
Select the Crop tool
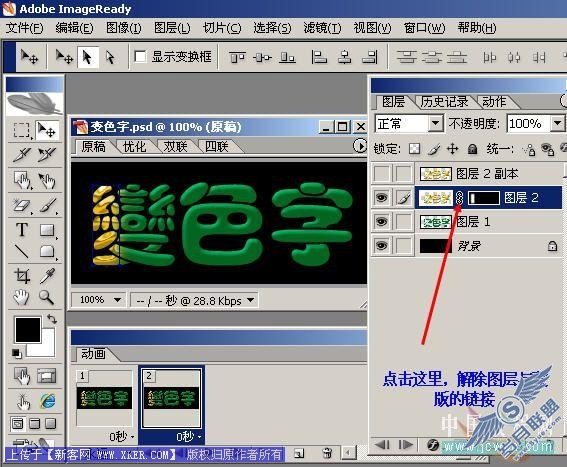[x=22, y=276]
